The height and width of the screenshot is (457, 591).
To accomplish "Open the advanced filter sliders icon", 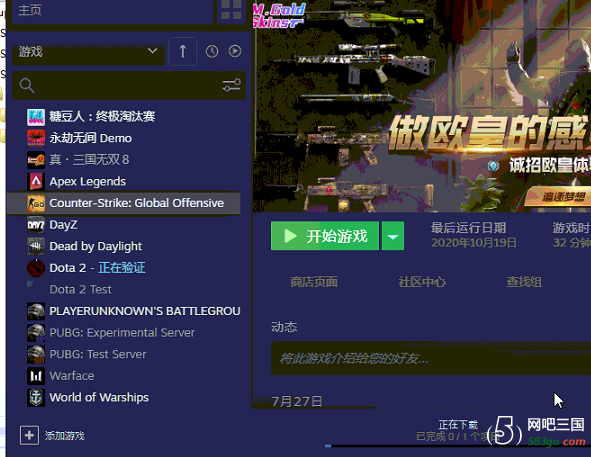I will click(231, 85).
